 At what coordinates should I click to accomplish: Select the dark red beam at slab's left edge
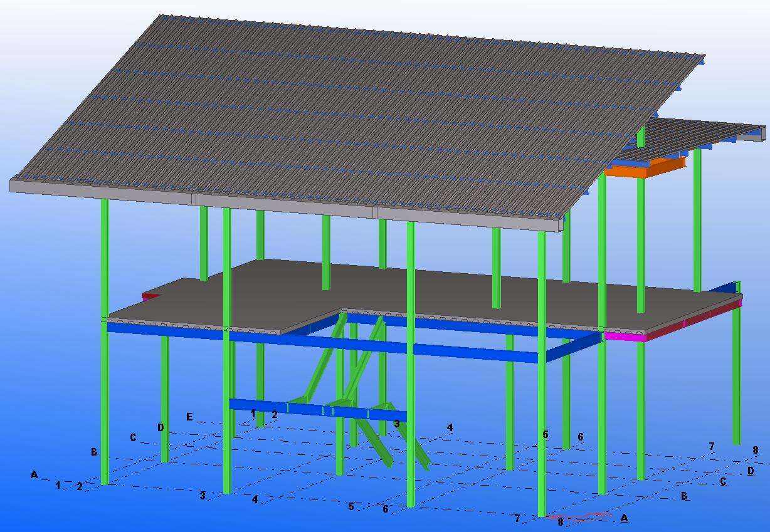(150, 295)
